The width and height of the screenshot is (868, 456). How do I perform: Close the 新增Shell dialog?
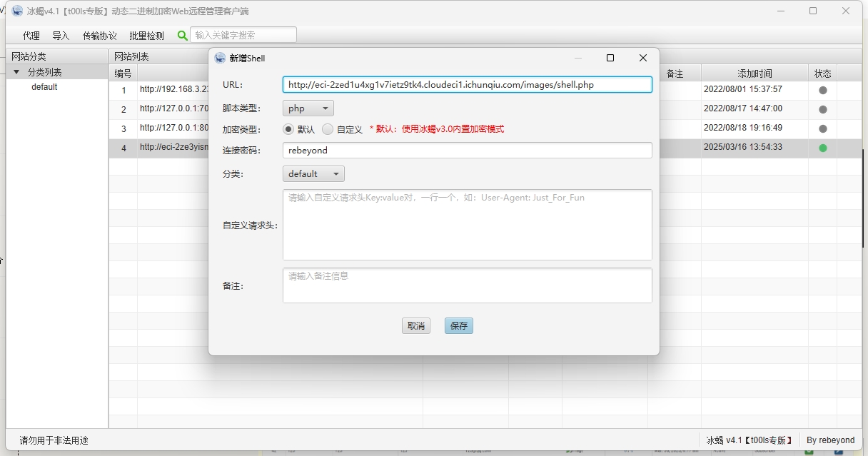click(643, 58)
